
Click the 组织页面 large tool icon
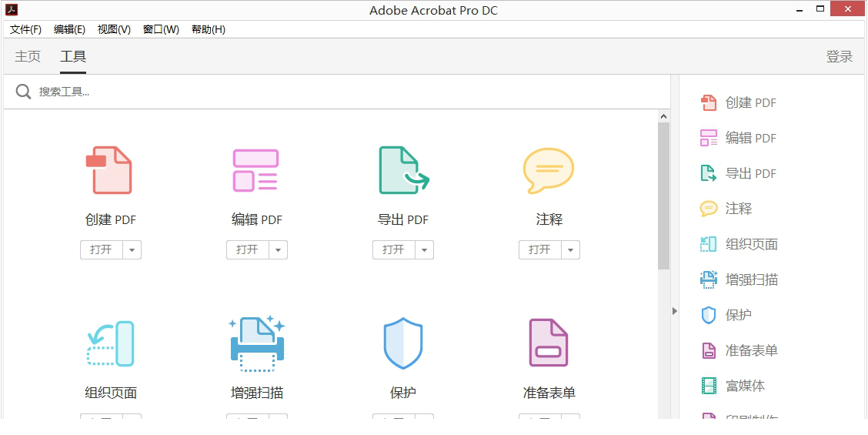(111, 343)
